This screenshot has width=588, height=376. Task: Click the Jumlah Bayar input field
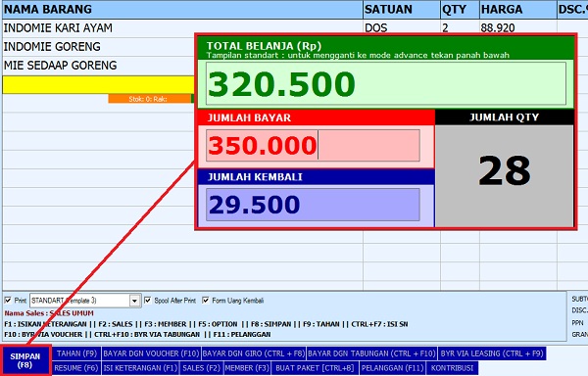coord(313,145)
